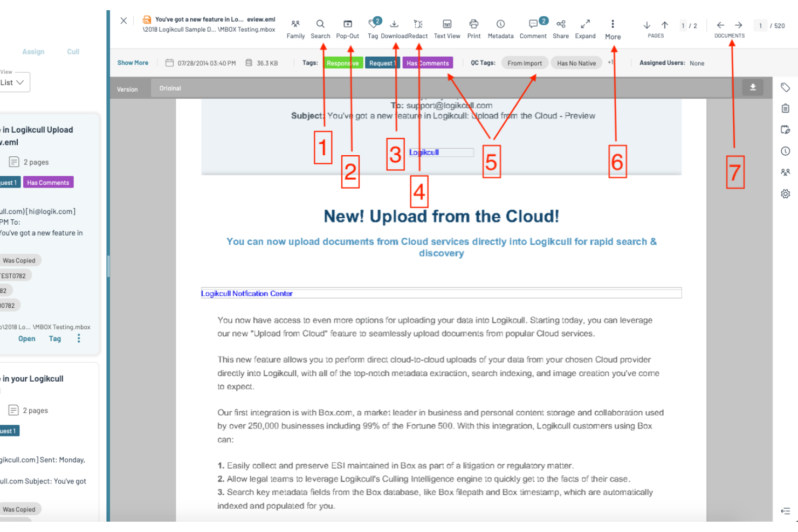Go to the previous document arrow
The image size is (798, 532).
[720, 25]
